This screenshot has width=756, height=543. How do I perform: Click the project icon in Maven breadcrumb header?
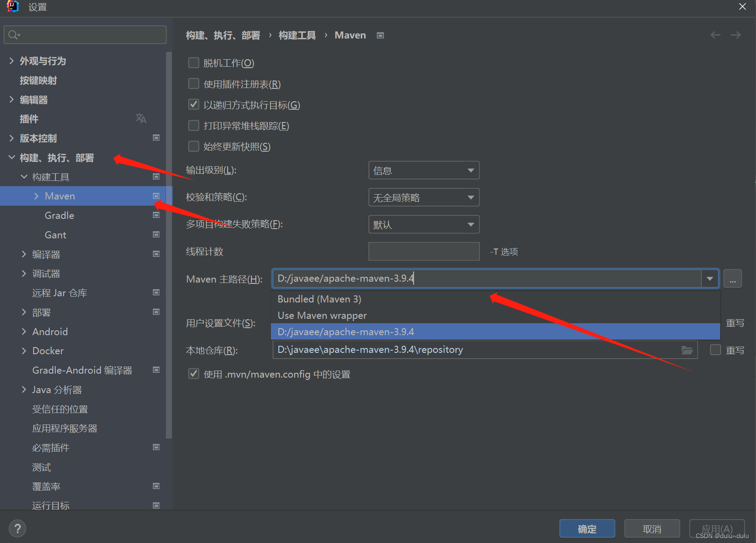[380, 35]
